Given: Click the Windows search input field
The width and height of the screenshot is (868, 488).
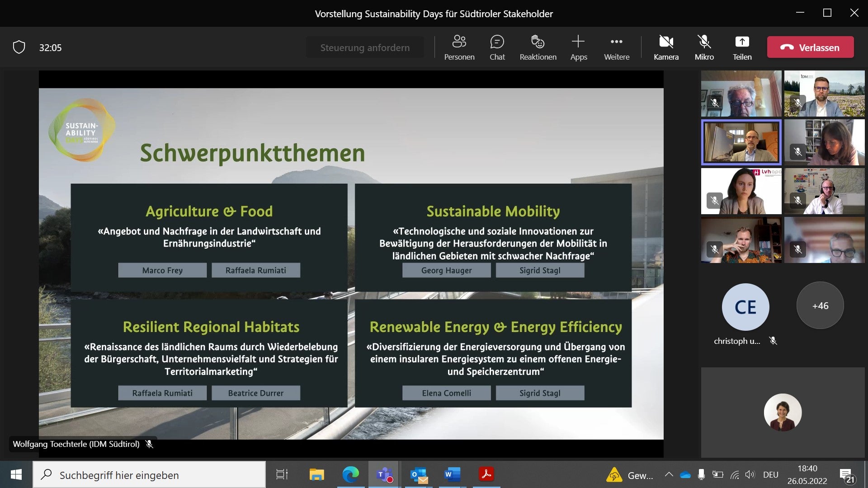Looking at the screenshot, I should click(149, 475).
